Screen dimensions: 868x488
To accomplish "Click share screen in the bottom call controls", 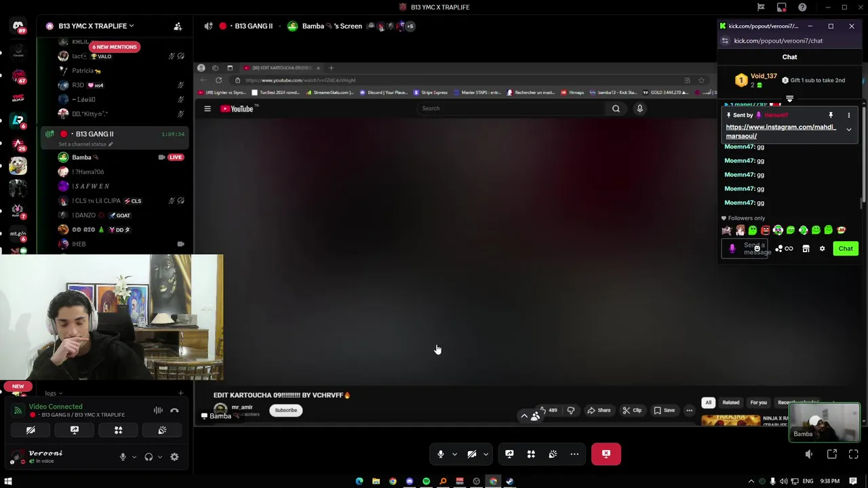I will click(x=509, y=454).
